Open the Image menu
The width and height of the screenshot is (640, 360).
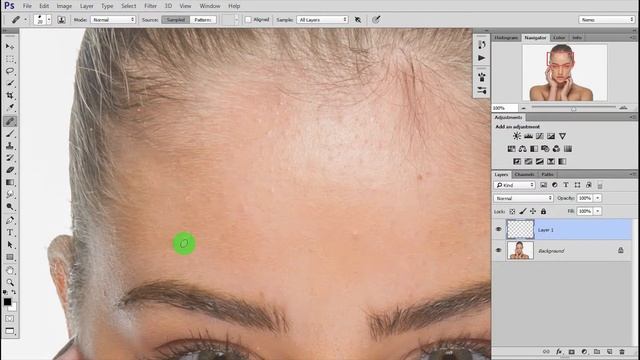(64, 6)
